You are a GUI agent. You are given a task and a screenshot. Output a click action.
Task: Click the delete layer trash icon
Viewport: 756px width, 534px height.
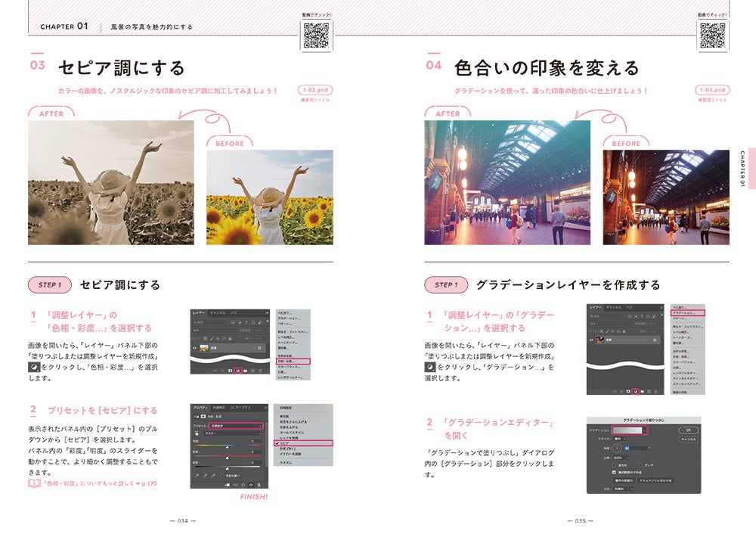pyautogui.click(x=259, y=371)
